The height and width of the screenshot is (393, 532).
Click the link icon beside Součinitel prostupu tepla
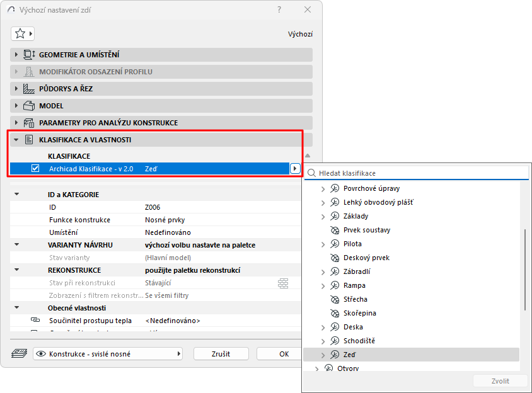coord(35,320)
